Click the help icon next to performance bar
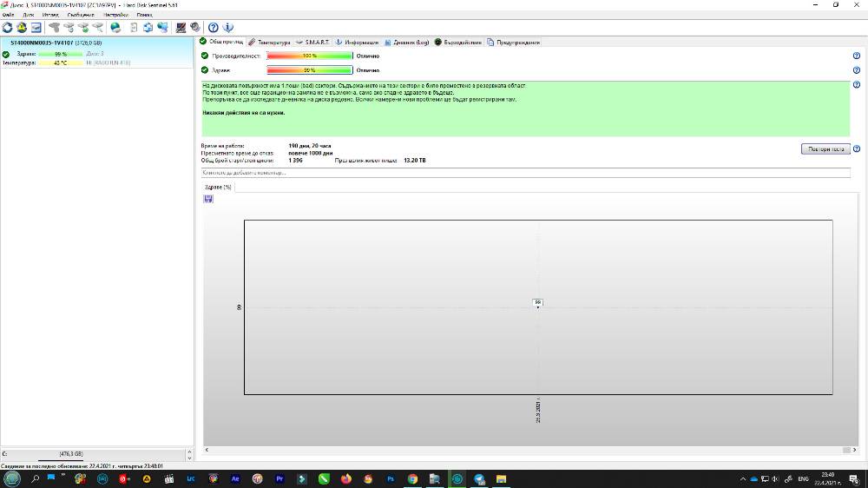This screenshot has height=488, width=868. (857, 56)
